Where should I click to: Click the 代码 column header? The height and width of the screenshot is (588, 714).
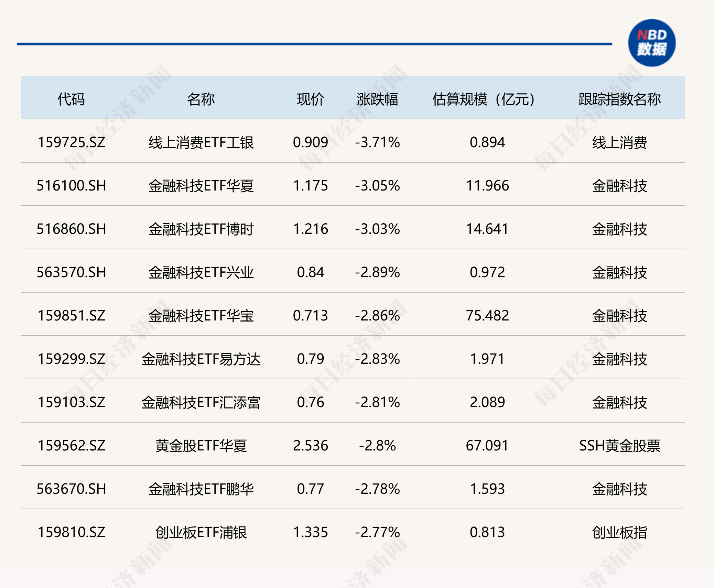[71, 99]
